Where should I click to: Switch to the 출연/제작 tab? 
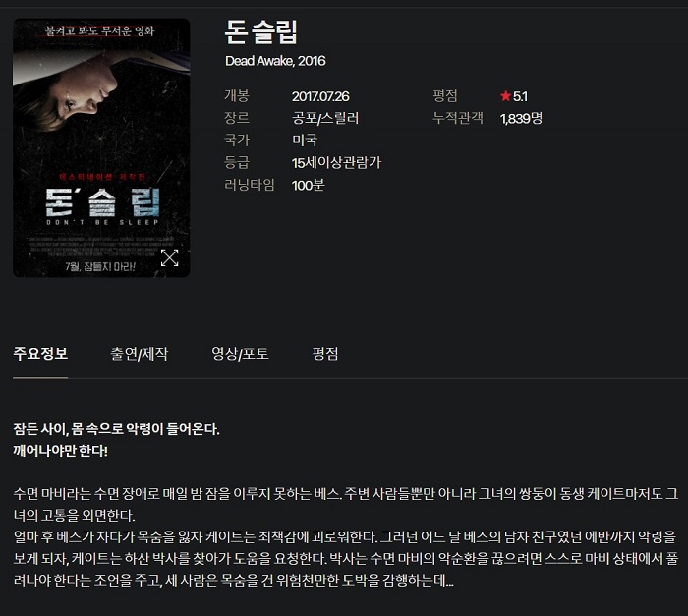point(140,353)
